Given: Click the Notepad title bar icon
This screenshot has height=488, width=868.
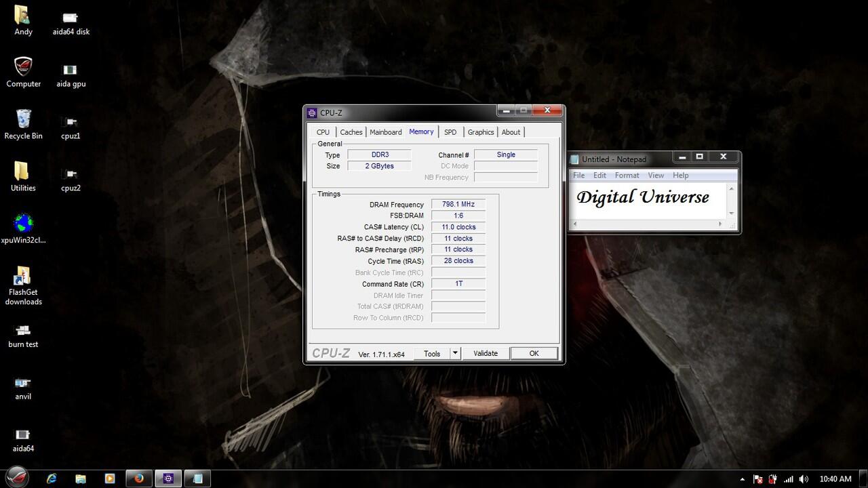Looking at the screenshot, I should click(575, 159).
